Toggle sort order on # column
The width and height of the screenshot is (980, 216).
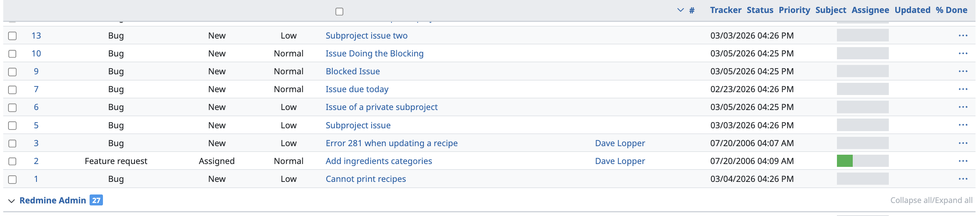pos(691,10)
